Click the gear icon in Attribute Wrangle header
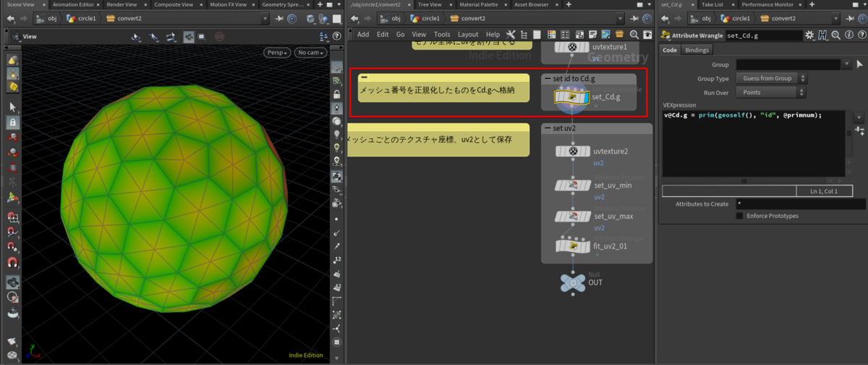The height and width of the screenshot is (365, 868). point(810,35)
